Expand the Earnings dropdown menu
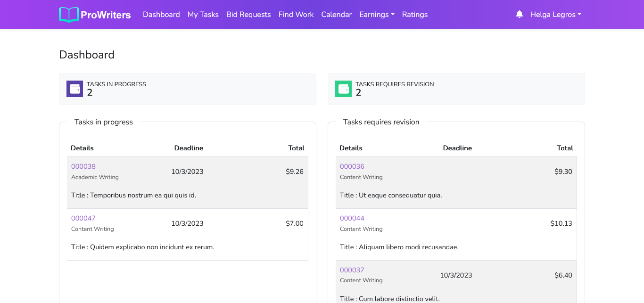The image size is (644, 303). [x=377, y=15]
